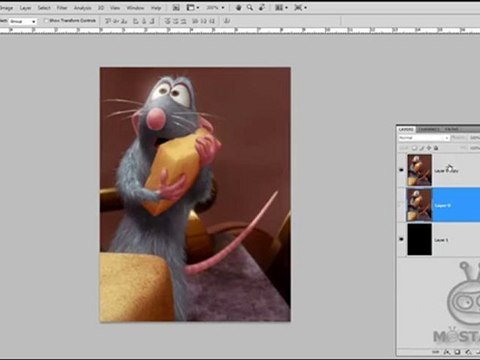
Task: Select the Zoom tool in the application bar
Action: coord(250,8)
